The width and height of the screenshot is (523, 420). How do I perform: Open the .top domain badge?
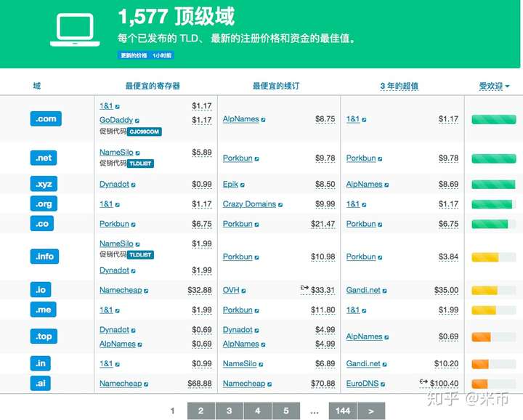tap(44, 336)
